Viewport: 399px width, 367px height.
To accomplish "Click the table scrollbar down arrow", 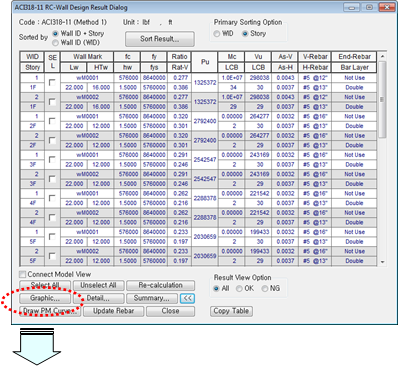I will click(382, 262).
